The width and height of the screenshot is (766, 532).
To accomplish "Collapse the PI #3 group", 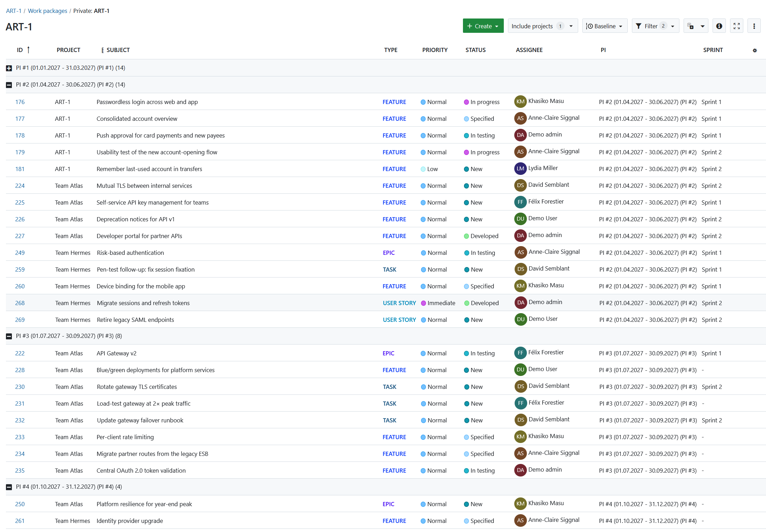I will [9, 336].
